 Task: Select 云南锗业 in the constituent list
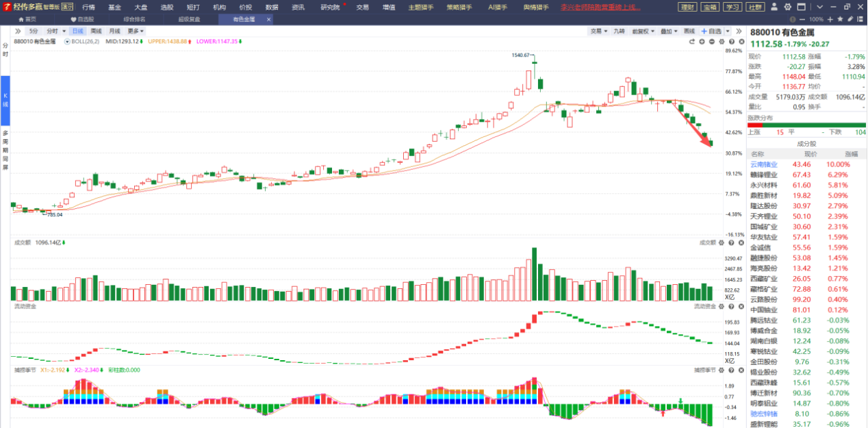(x=764, y=164)
